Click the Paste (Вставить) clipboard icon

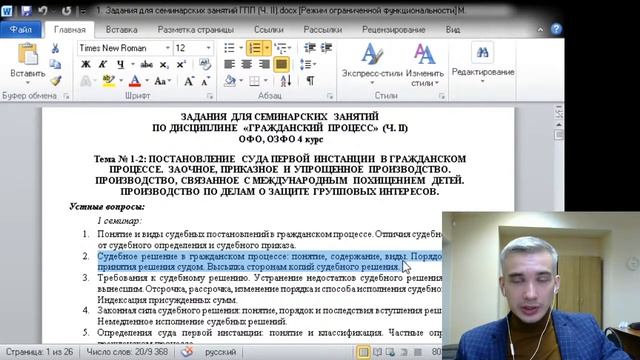pos(28,54)
